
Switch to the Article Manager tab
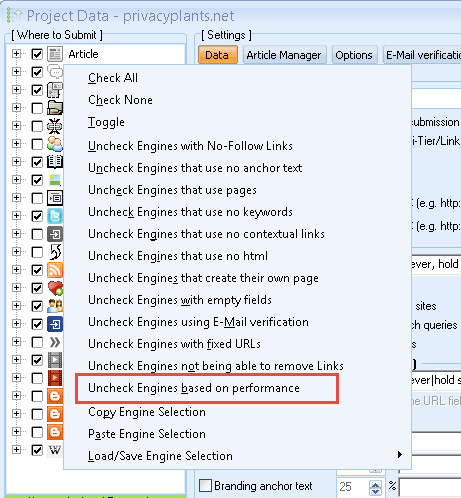click(284, 55)
